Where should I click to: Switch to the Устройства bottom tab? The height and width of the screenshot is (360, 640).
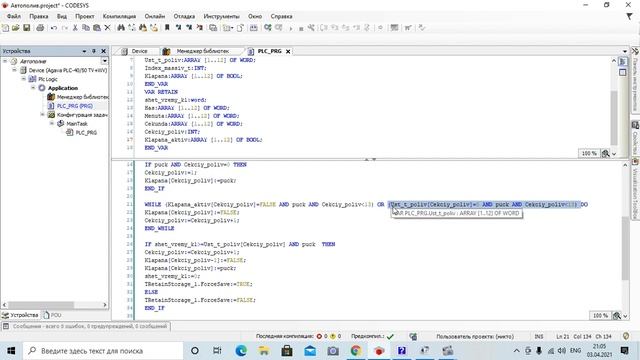(20, 315)
